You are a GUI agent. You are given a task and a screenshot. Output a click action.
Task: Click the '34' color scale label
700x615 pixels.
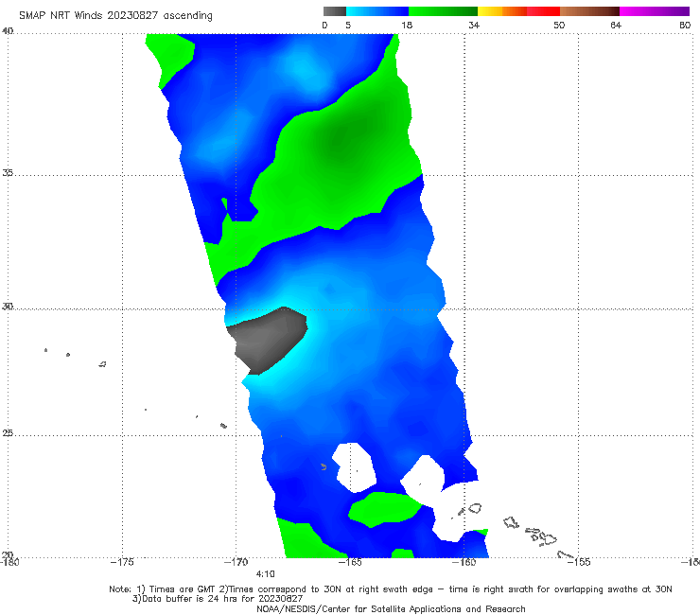pyautogui.click(x=474, y=25)
